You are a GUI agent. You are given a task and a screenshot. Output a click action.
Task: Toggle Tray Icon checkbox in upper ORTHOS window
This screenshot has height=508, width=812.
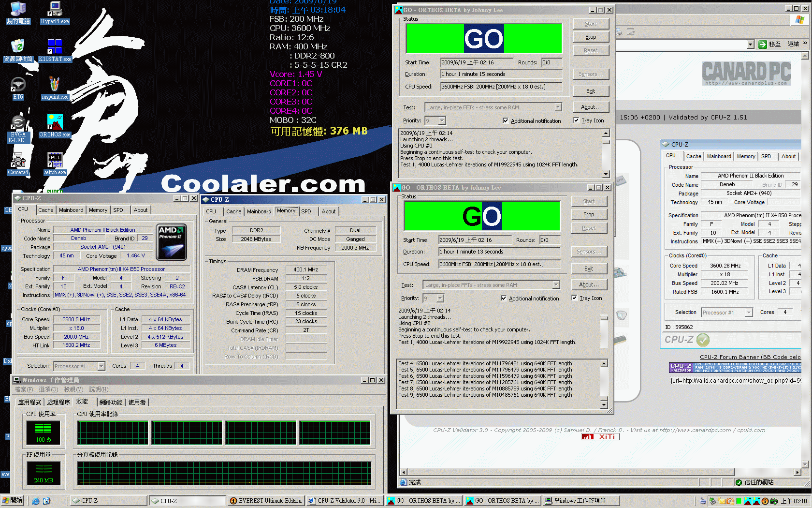(576, 120)
